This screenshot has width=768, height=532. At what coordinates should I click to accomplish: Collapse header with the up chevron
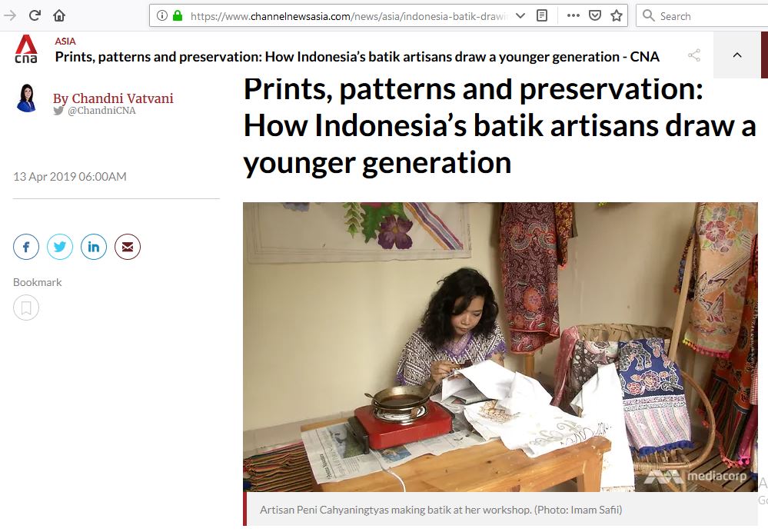[x=736, y=55]
